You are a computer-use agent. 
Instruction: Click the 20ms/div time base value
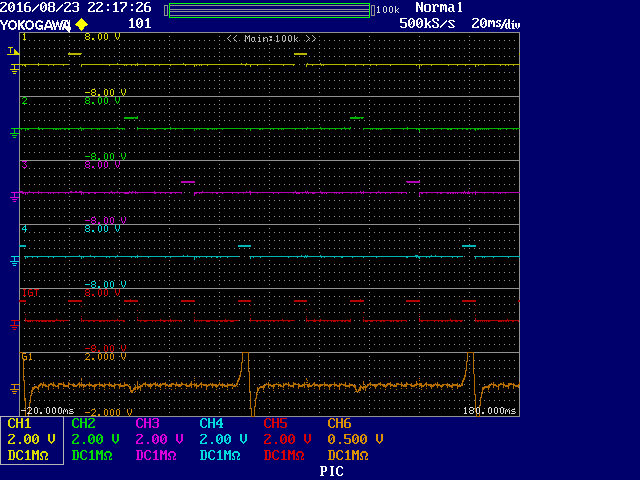click(x=496, y=23)
